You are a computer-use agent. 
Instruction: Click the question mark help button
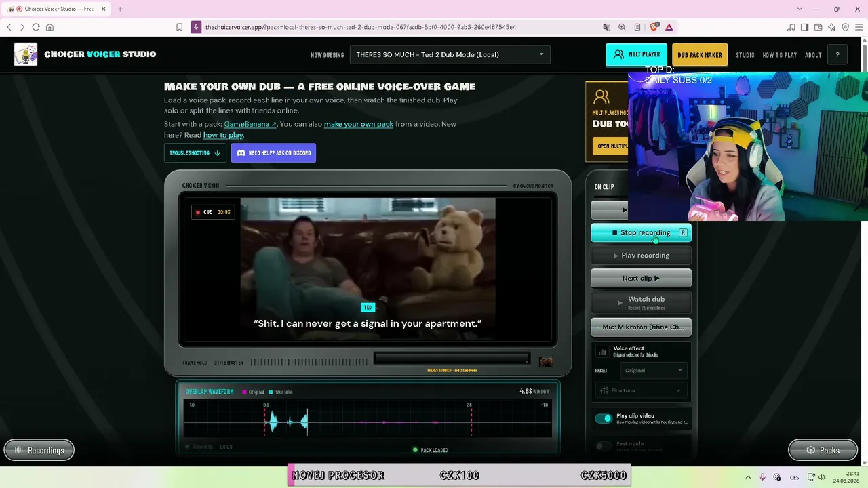point(837,55)
